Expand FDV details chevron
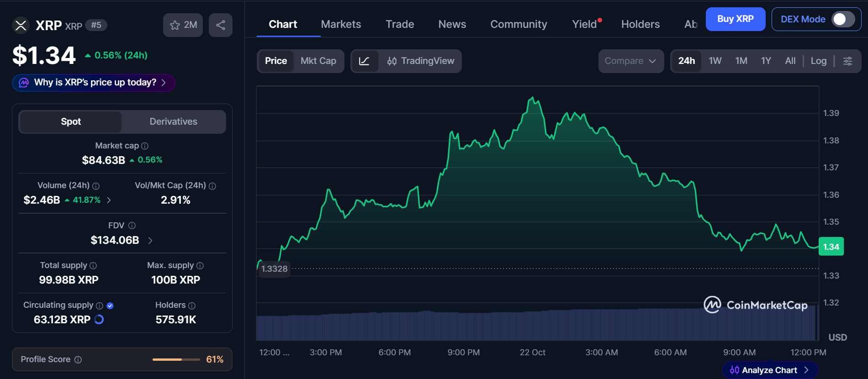The image size is (868, 379). click(x=150, y=241)
